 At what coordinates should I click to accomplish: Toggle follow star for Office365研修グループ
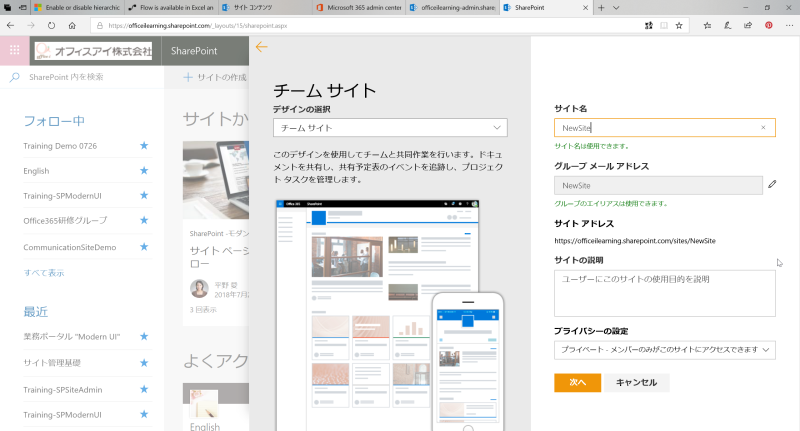pyautogui.click(x=144, y=220)
